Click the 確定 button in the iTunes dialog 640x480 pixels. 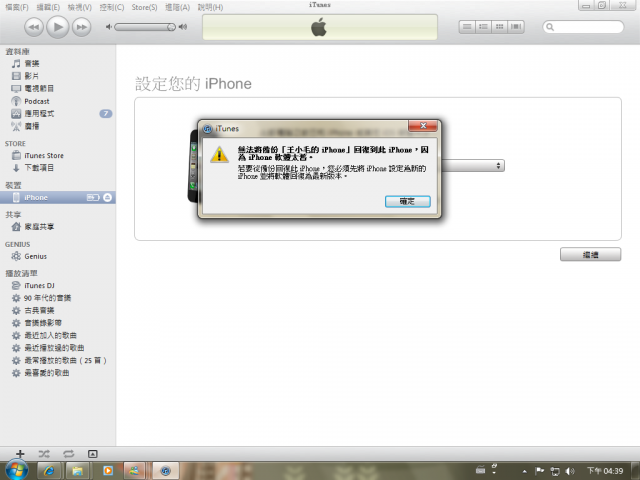(x=407, y=201)
